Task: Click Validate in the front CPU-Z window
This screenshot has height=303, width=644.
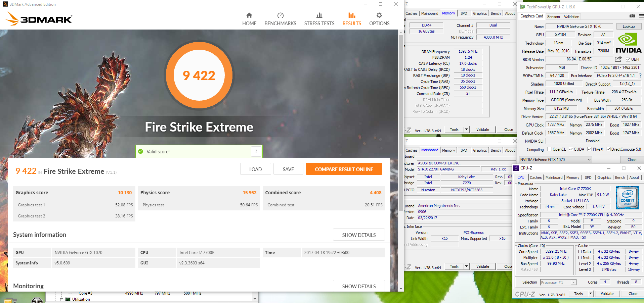Action: pyautogui.click(x=607, y=294)
